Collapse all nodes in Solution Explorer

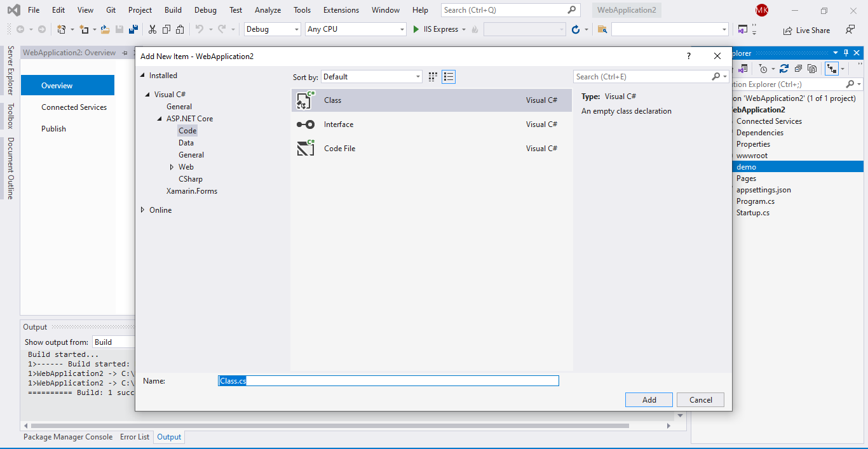click(x=797, y=69)
